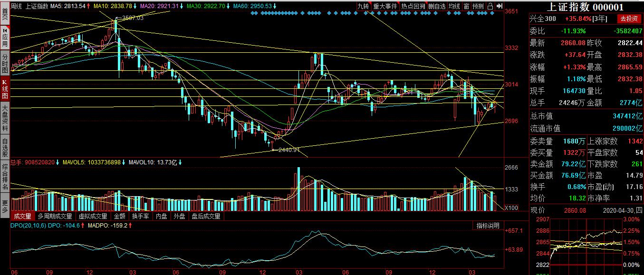Click the DPO(20,10,6) indicator label
Viewport: 644px width, 275px height.
[28, 226]
